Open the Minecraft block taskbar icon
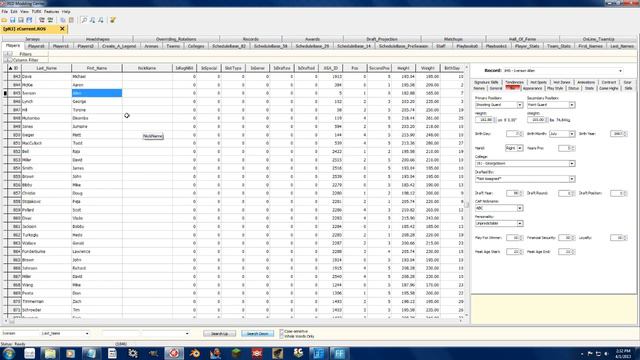The height and width of the screenshot is (360, 640). [236, 353]
